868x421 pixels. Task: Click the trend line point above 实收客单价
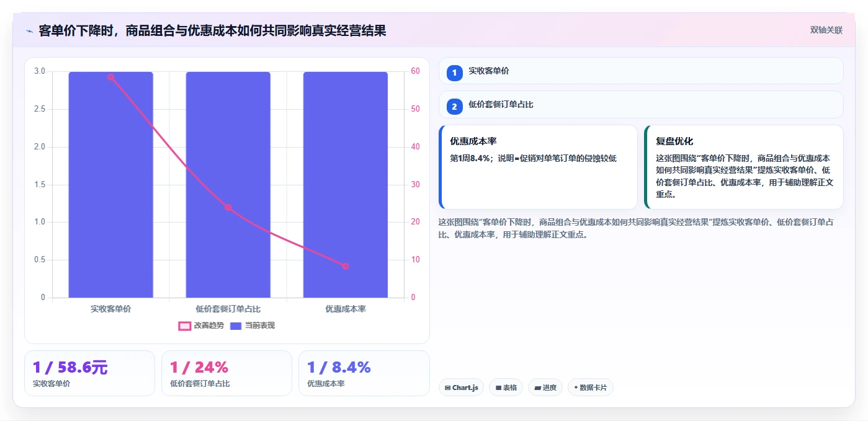click(110, 77)
